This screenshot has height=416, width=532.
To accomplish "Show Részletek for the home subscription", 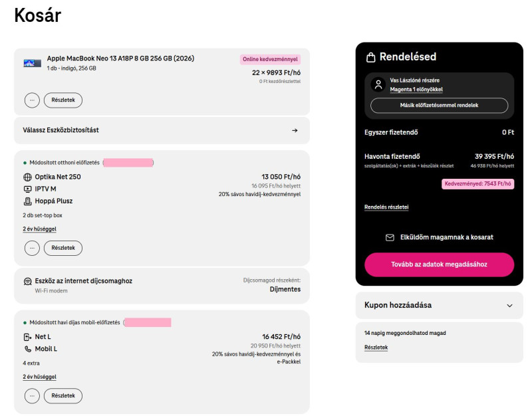I will pos(63,248).
